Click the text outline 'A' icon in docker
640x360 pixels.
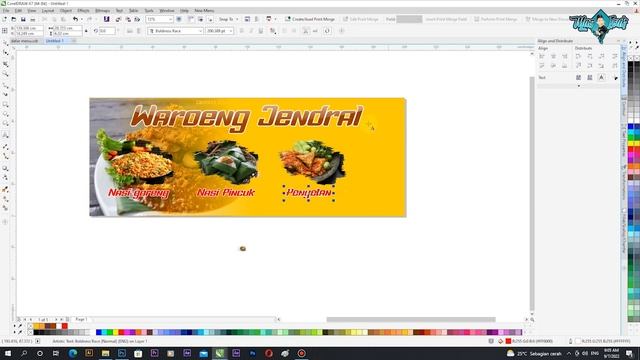coord(601,77)
